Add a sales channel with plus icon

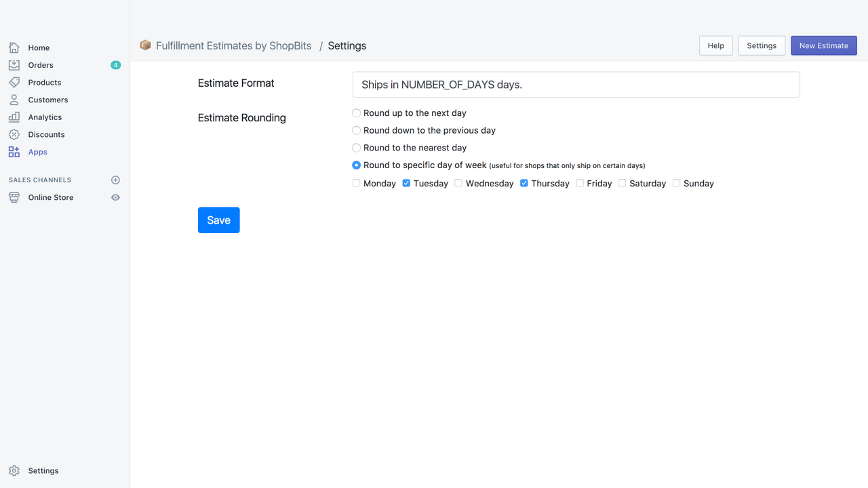[115, 180]
